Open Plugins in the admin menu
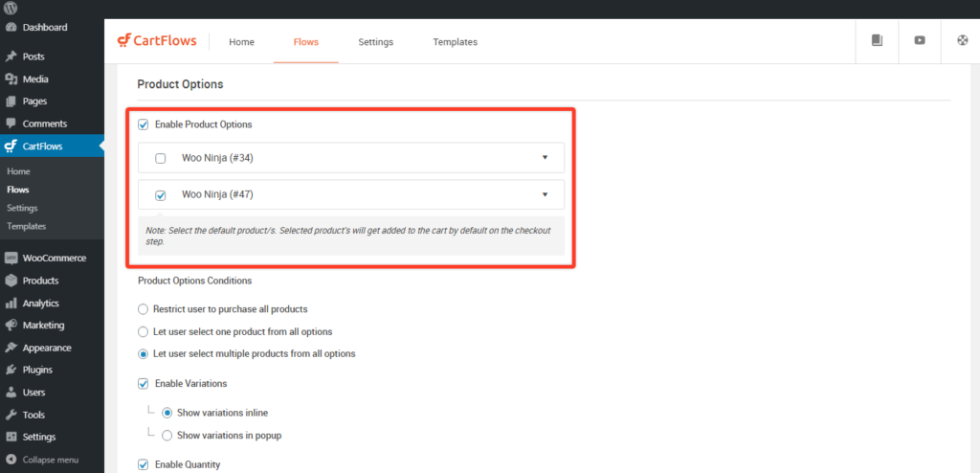Viewport: 980px width, 473px height. [37, 370]
